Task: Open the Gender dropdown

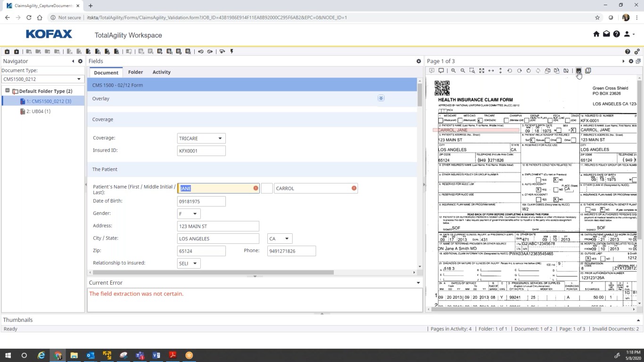Action: [195, 214]
